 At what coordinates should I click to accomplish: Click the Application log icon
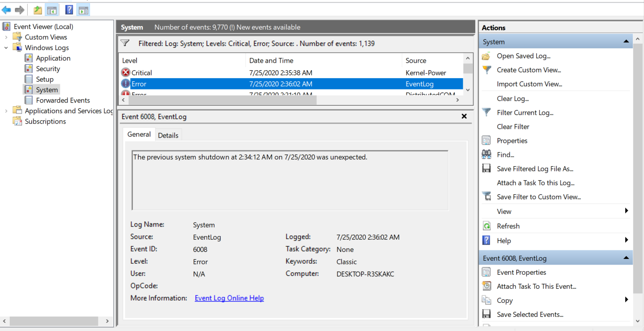pyautogui.click(x=29, y=58)
